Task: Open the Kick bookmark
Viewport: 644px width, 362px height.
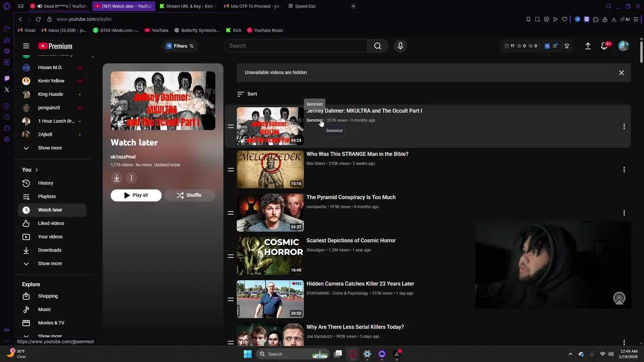Action: 234,30
